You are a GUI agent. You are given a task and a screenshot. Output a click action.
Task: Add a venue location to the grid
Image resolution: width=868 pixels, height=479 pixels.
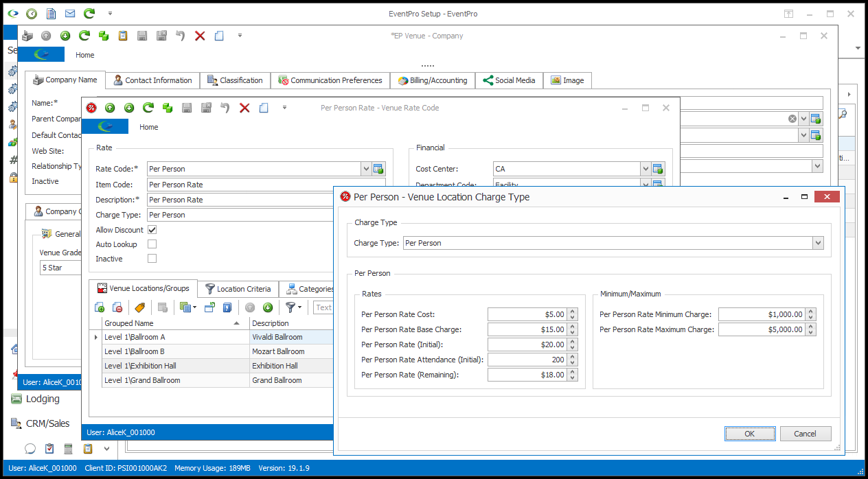coord(100,307)
